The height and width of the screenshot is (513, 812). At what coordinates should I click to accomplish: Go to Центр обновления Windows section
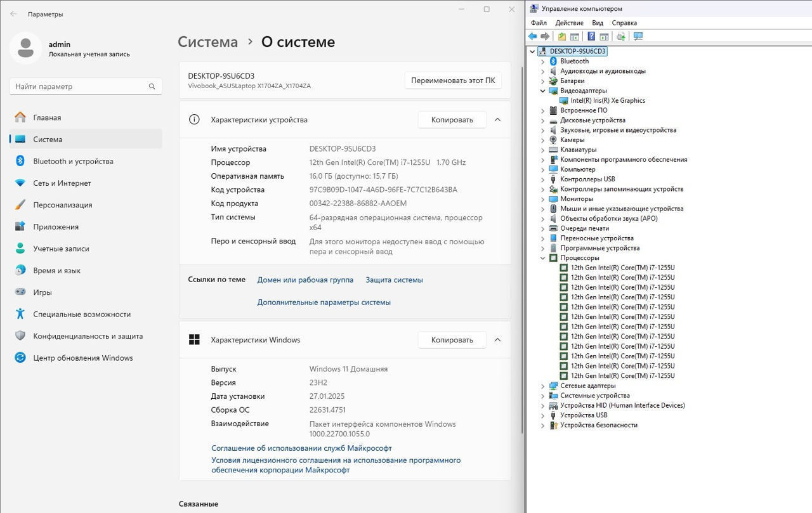(82, 358)
